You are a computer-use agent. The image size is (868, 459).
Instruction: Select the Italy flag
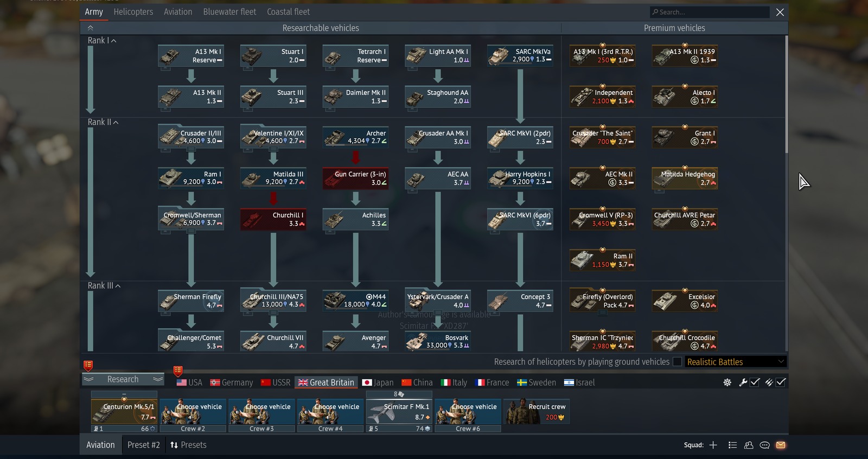(x=446, y=382)
